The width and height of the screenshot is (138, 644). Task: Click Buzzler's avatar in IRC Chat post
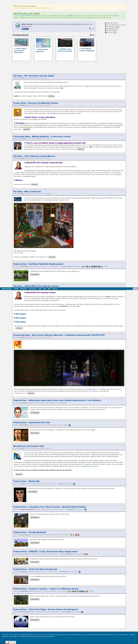click(18, 85)
